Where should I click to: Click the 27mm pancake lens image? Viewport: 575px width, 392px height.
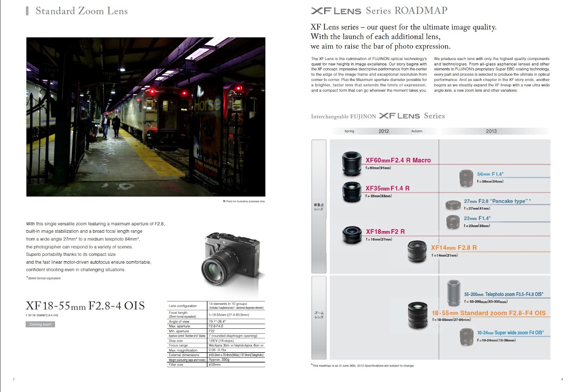[453, 205]
